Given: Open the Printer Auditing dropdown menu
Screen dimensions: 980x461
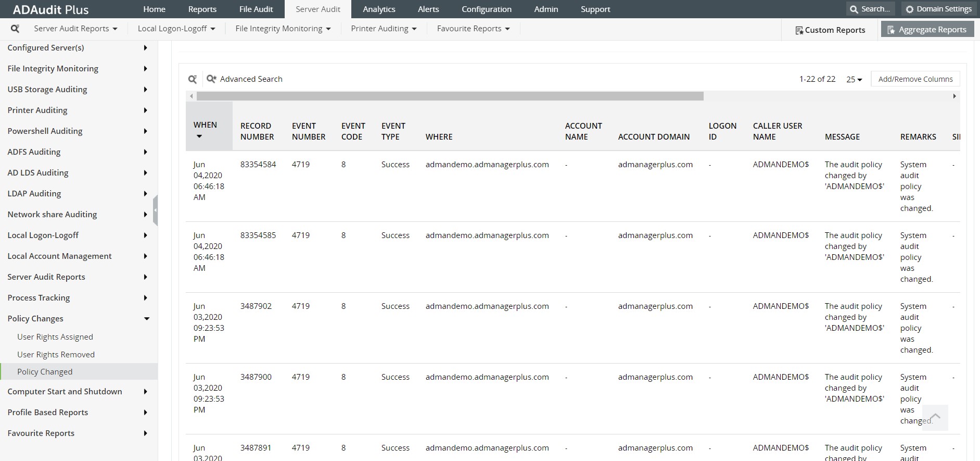Looking at the screenshot, I should pos(384,29).
